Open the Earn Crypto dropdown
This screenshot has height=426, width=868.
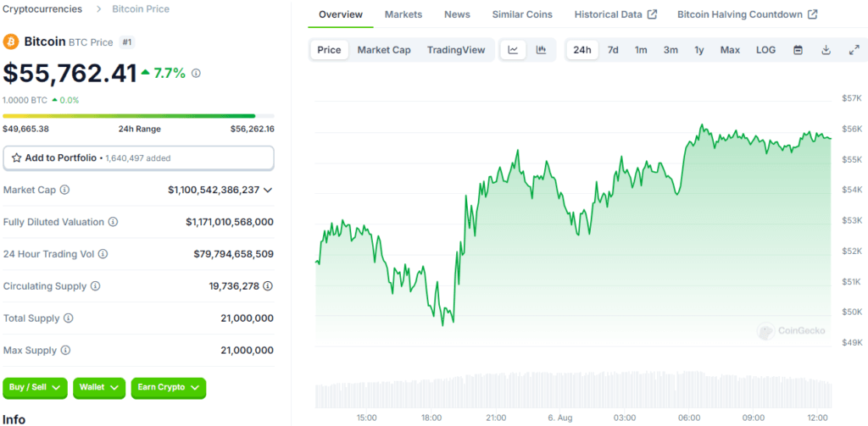pyautogui.click(x=169, y=387)
